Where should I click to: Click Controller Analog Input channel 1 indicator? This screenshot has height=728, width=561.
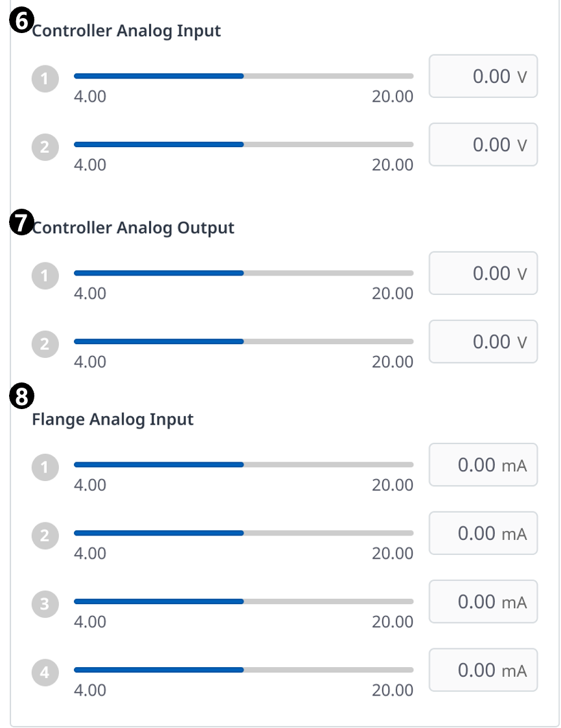click(45, 79)
